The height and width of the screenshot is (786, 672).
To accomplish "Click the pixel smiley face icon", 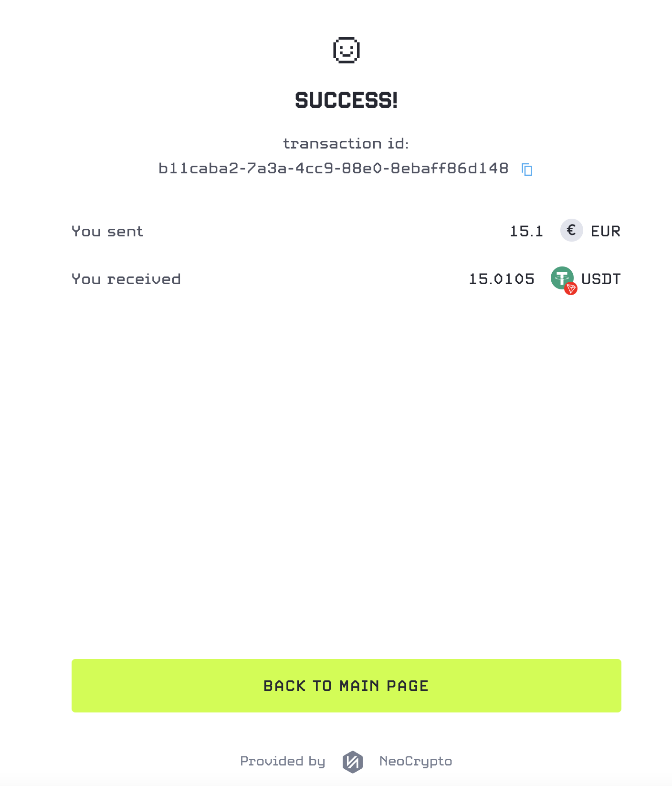I will click(346, 50).
